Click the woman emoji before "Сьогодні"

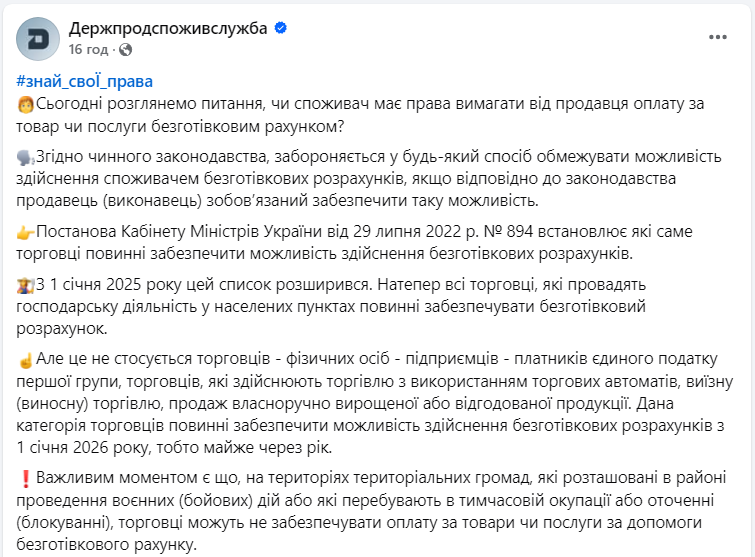(26, 104)
